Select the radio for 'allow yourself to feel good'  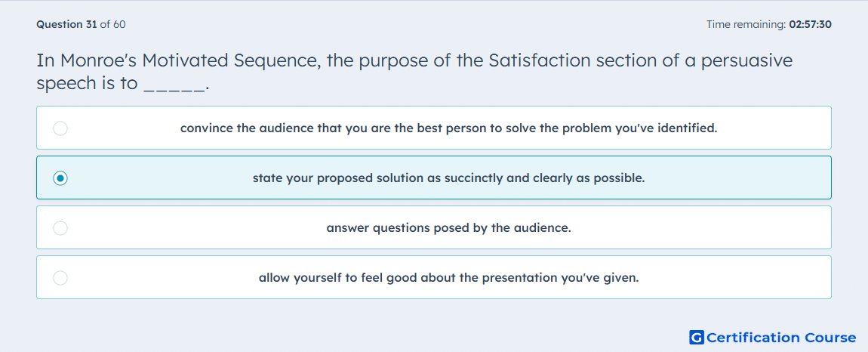(x=60, y=278)
